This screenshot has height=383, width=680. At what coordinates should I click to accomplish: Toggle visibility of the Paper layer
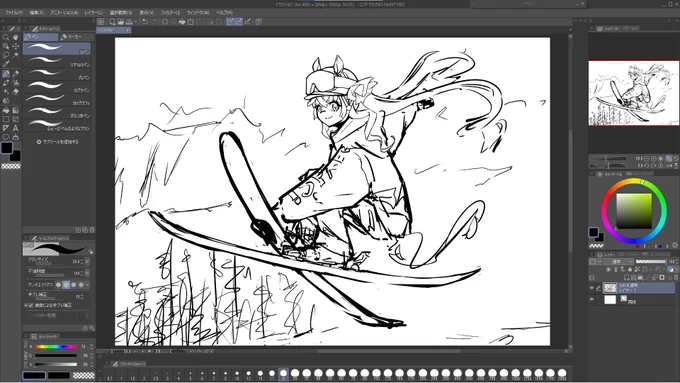592,299
